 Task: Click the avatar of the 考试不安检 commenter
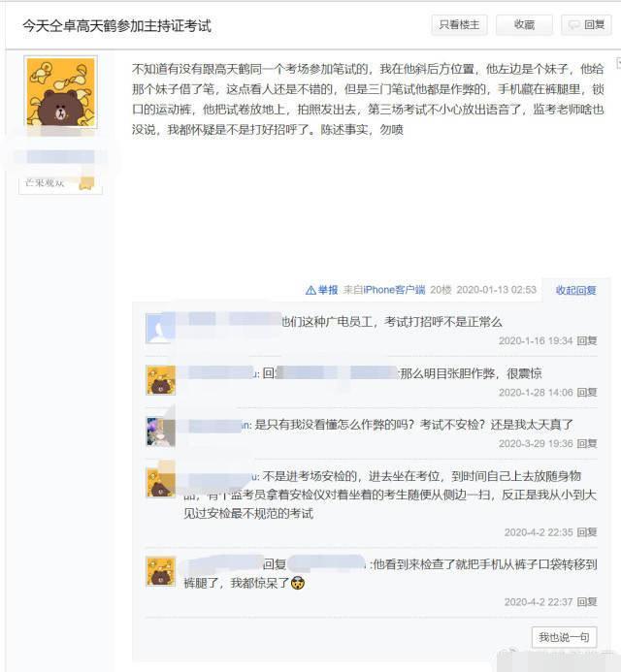pos(160,432)
